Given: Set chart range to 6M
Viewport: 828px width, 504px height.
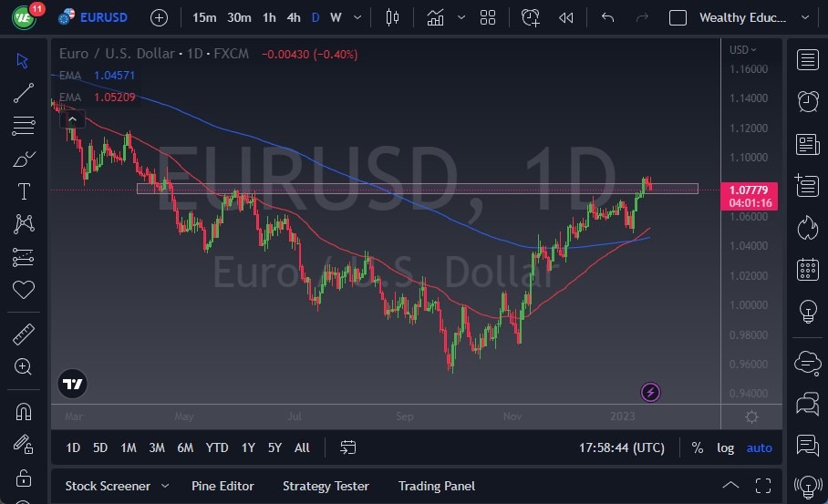Looking at the screenshot, I should 185,447.
